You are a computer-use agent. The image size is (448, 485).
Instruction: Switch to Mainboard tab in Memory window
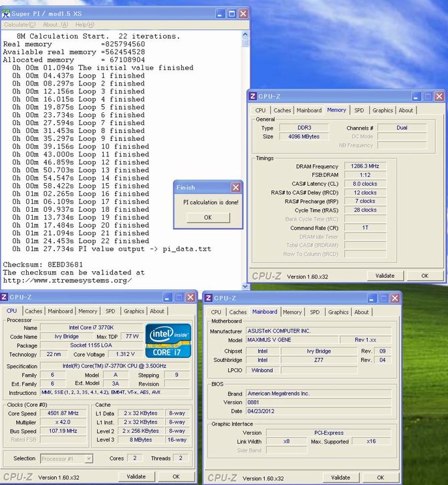pyautogui.click(x=309, y=110)
